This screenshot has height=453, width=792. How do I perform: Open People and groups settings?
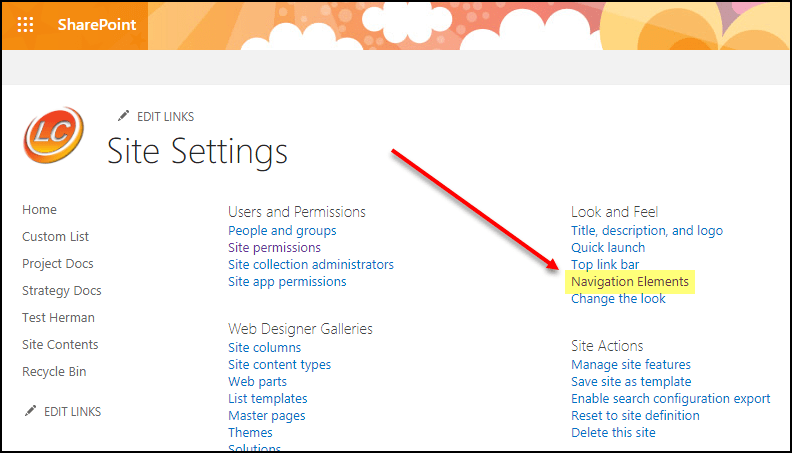click(282, 231)
